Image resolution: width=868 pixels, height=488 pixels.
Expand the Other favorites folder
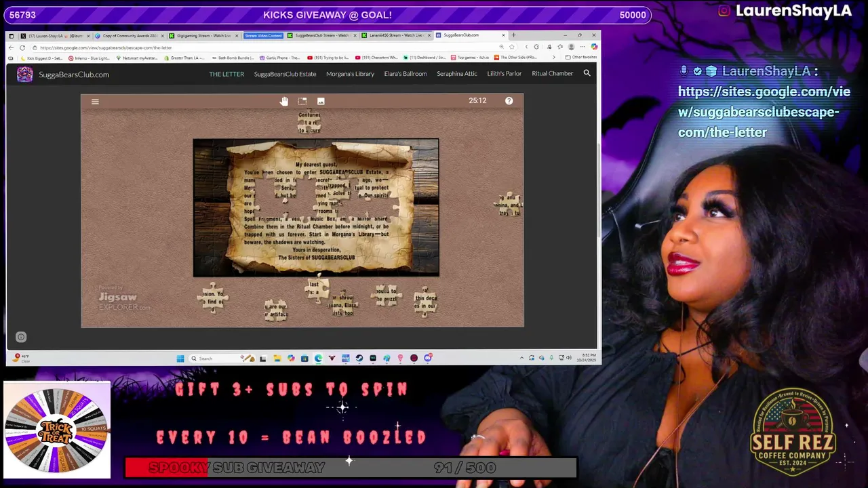tap(581, 58)
